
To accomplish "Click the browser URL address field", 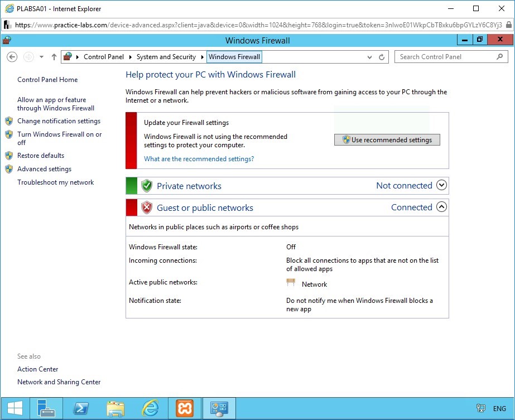I will [258, 25].
